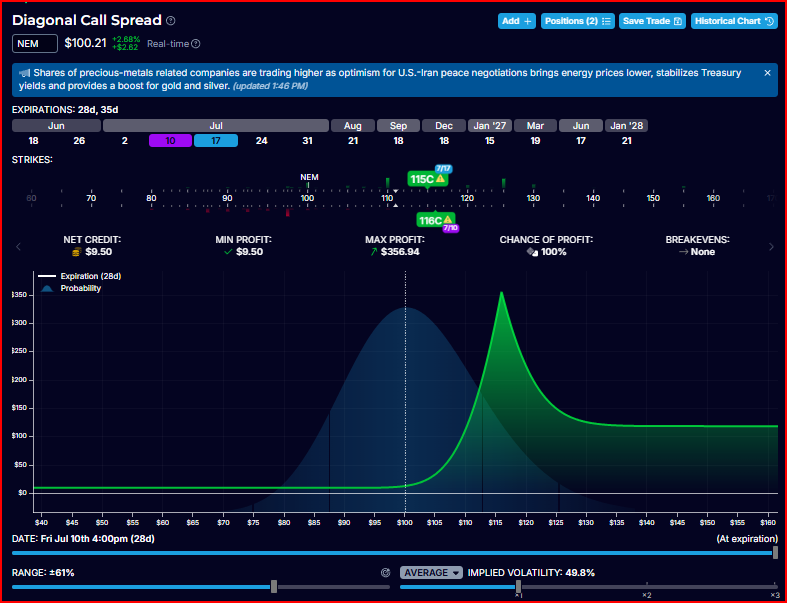The height and width of the screenshot is (603, 787).
Task: Click the date slider handle at expiration
Action: click(775, 553)
